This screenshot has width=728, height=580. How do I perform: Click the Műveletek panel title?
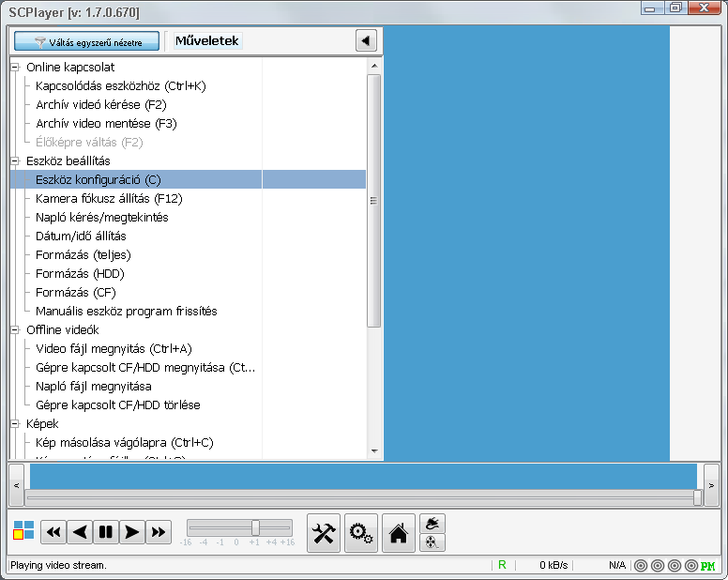(207, 41)
